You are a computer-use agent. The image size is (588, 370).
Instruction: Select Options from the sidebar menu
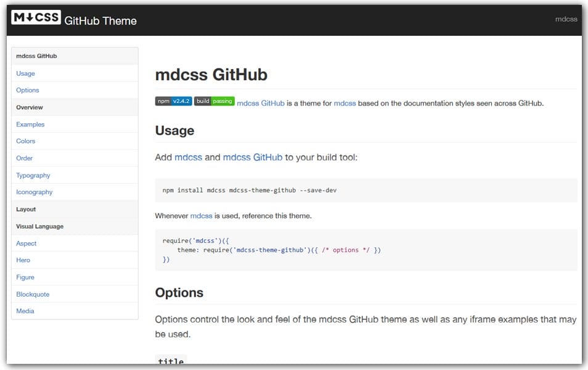click(x=28, y=90)
